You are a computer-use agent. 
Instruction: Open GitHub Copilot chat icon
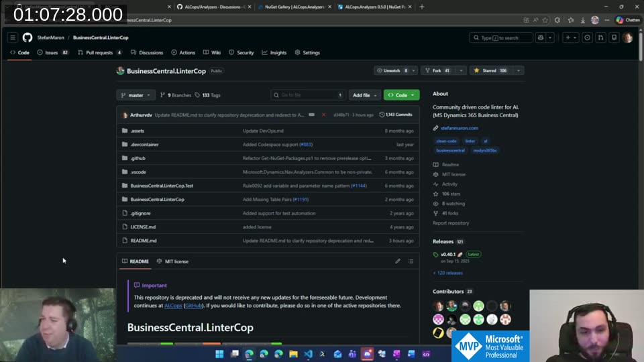[541, 38]
